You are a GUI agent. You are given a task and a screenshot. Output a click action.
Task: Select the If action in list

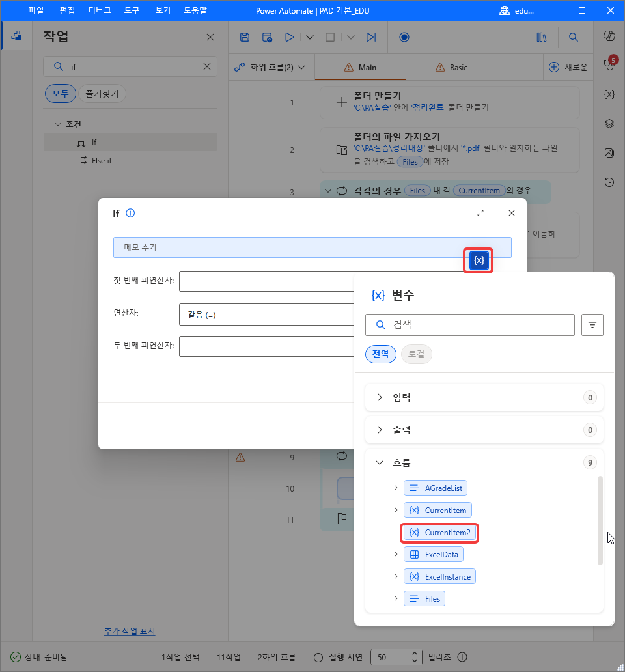coord(130,143)
